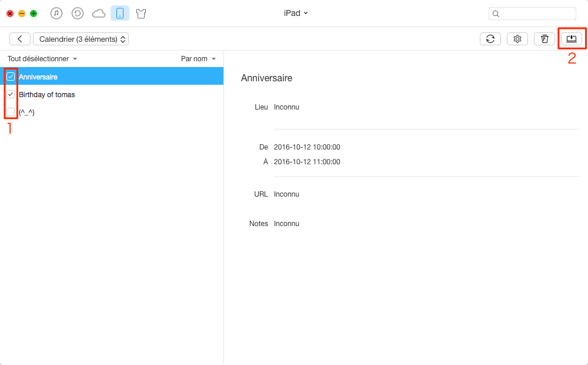The height and width of the screenshot is (365, 588).
Task: Click the trash delete button
Action: click(x=544, y=39)
